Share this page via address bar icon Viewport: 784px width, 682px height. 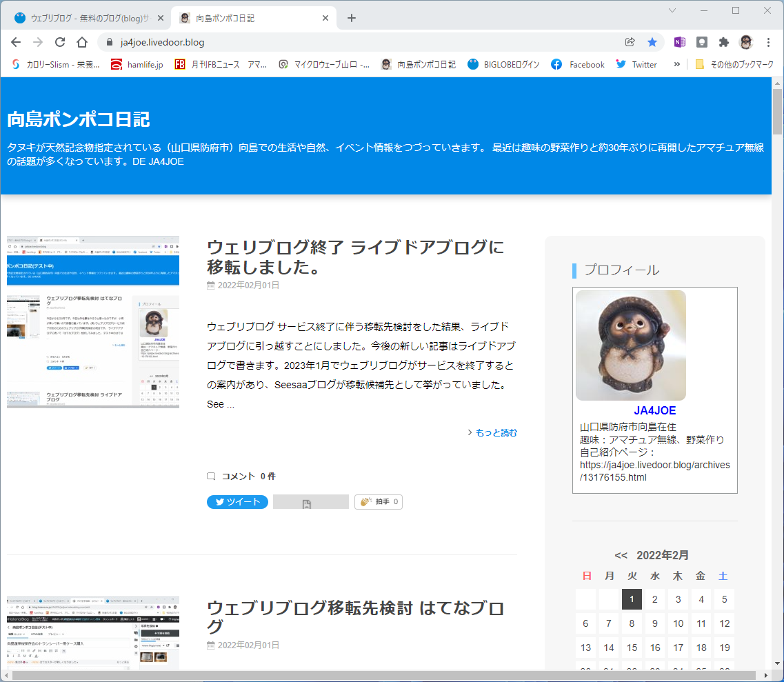630,42
